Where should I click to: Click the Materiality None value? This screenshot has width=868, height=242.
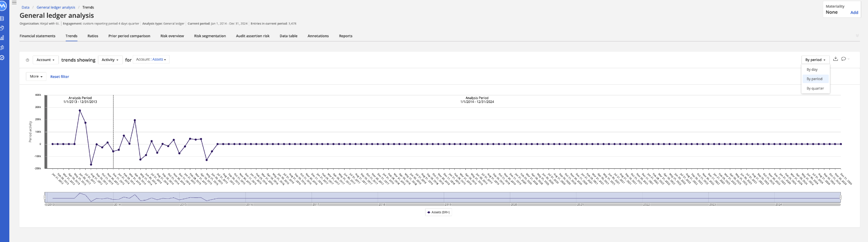point(832,12)
